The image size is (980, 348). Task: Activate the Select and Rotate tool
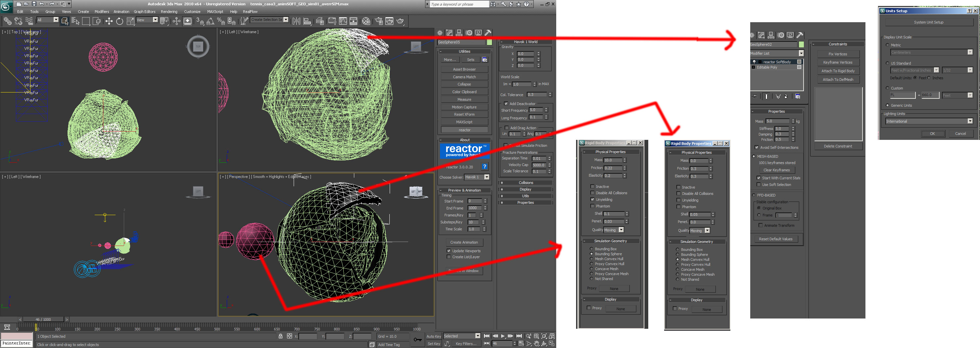click(x=120, y=21)
